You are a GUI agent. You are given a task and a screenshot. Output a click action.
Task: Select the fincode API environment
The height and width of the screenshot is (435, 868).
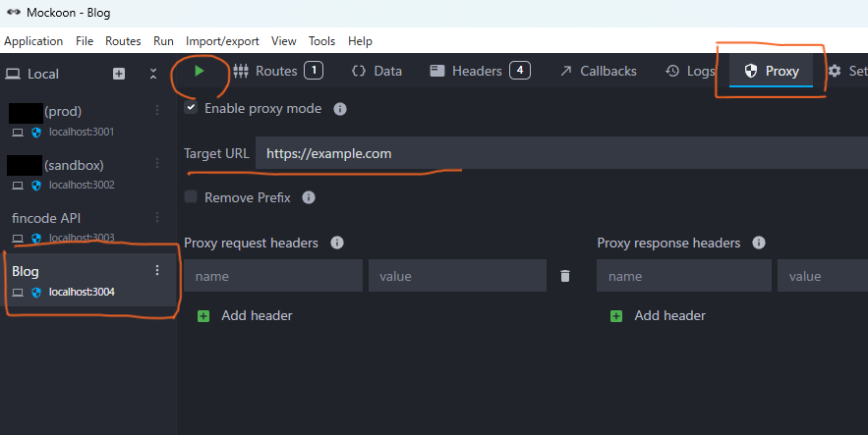(x=89, y=227)
